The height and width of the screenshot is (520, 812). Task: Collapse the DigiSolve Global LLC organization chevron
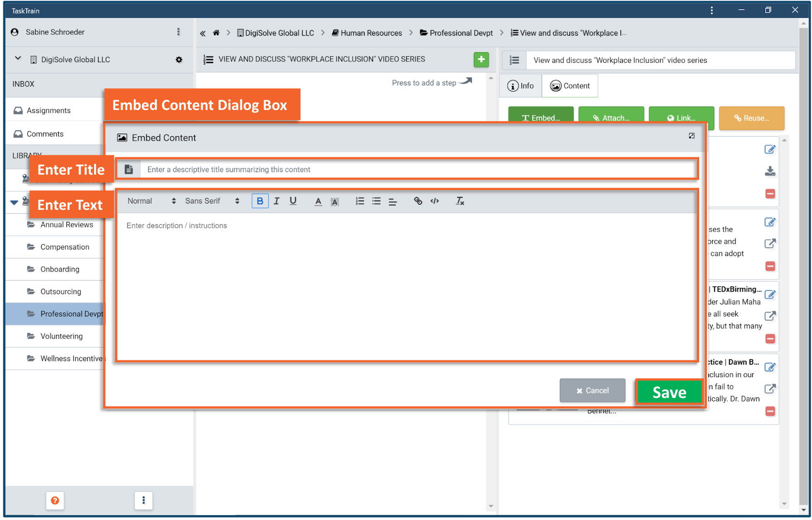point(18,58)
